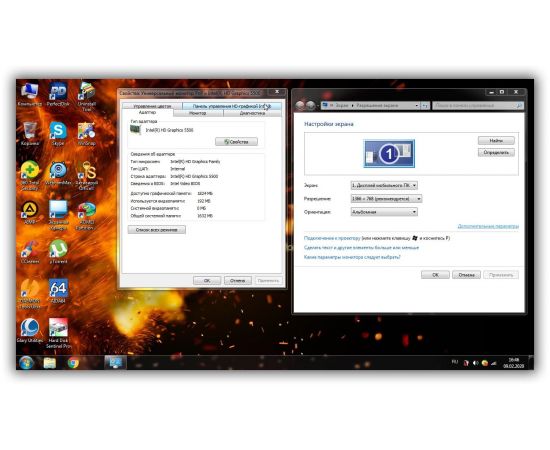Launch 360 Total Security shortcut
The image size is (550, 450).
click(x=29, y=175)
